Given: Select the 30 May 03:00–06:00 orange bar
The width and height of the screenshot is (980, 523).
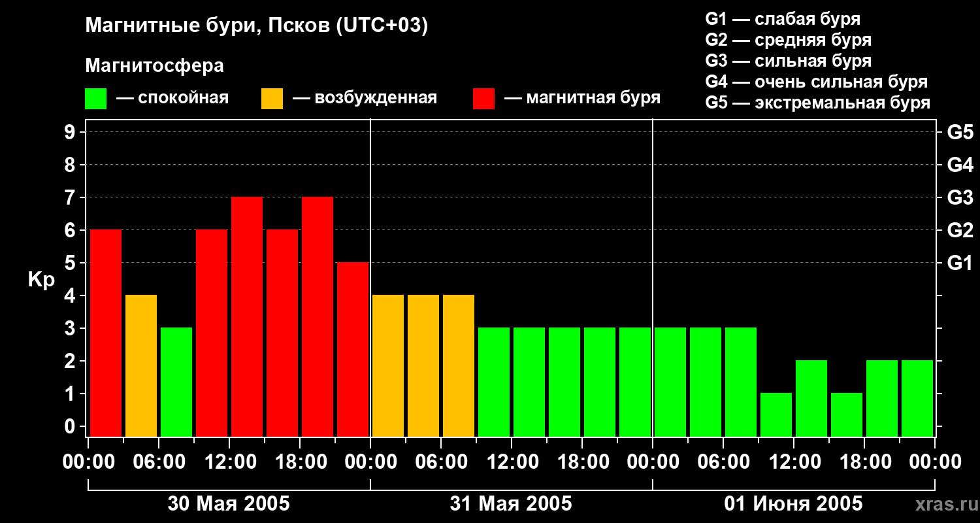Looking at the screenshot, I should click(x=141, y=365).
